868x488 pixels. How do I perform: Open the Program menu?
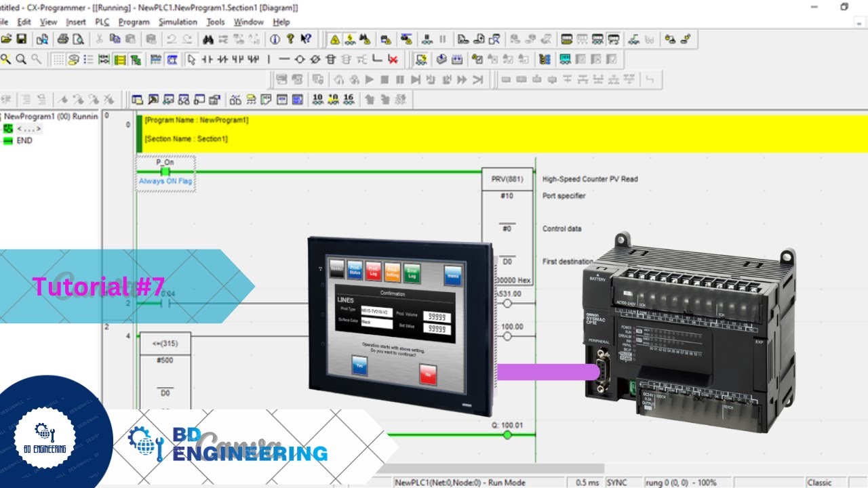point(134,22)
